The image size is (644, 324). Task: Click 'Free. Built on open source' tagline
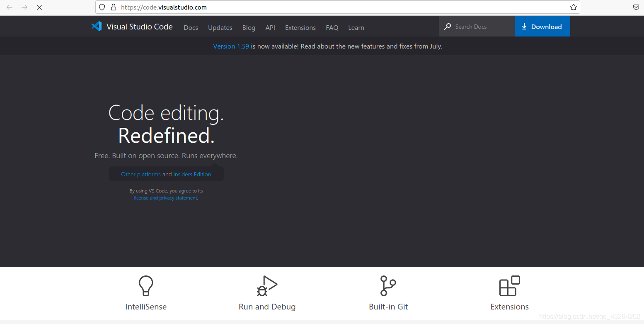[x=166, y=156]
